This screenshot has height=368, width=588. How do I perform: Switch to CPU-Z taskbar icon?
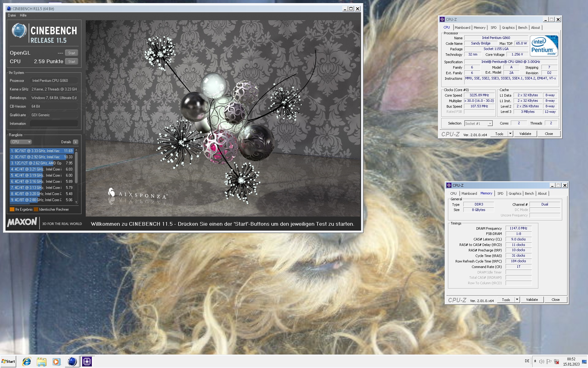pyautogui.click(x=87, y=362)
